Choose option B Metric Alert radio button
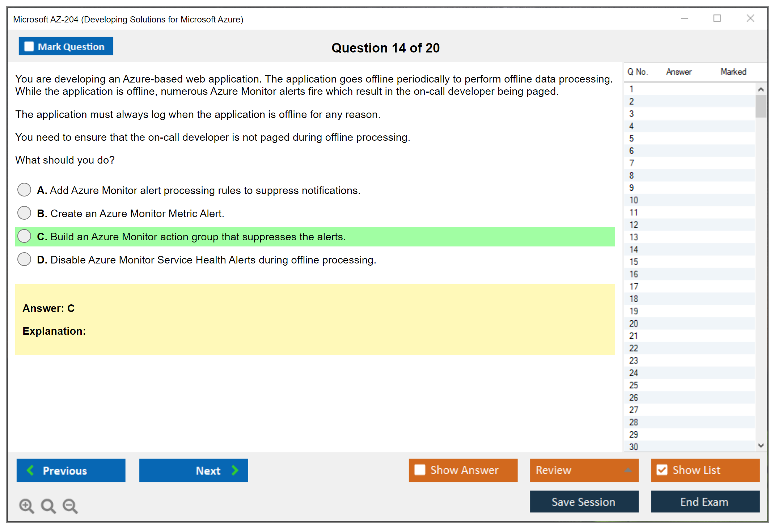 tap(24, 213)
